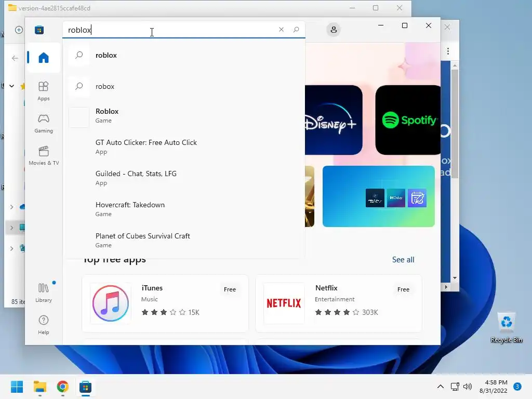Viewport: 532px width, 399px height.
Task: Select the 'roblox' search suggestion
Action: tap(183, 55)
